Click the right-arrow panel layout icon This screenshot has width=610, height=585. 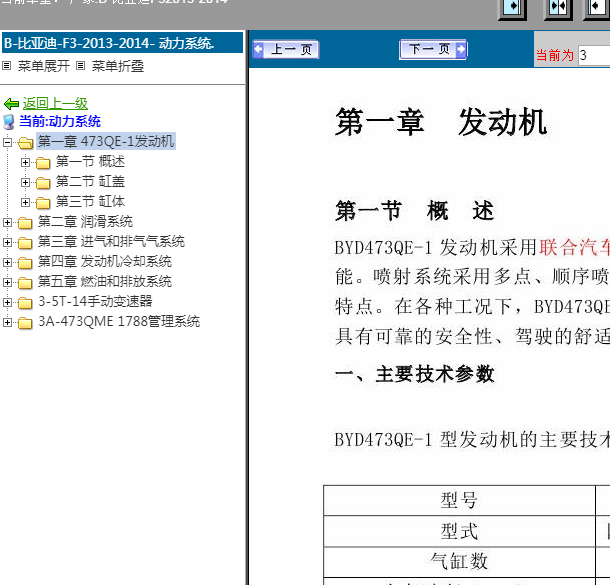pyautogui.click(x=512, y=8)
